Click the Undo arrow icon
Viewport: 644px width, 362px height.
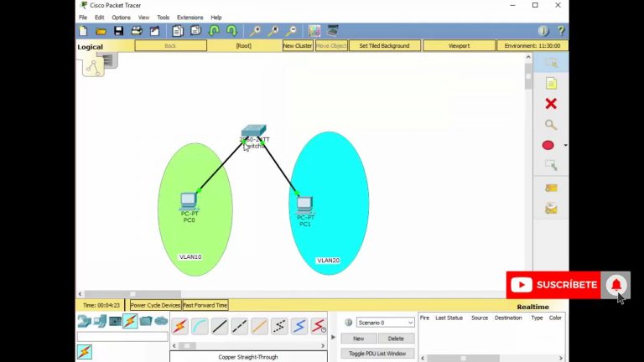[214, 31]
